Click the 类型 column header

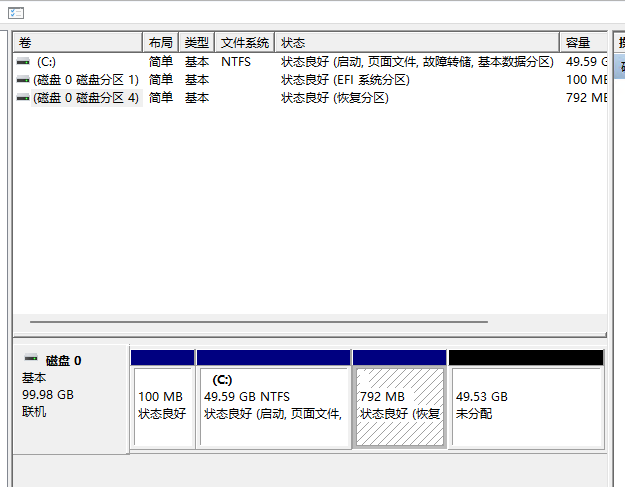point(197,43)
